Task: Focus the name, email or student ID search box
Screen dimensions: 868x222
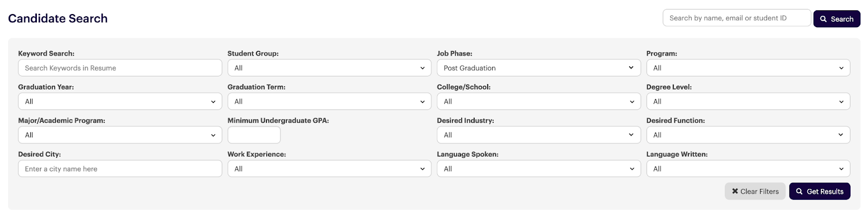Action: tap(737, 18)
